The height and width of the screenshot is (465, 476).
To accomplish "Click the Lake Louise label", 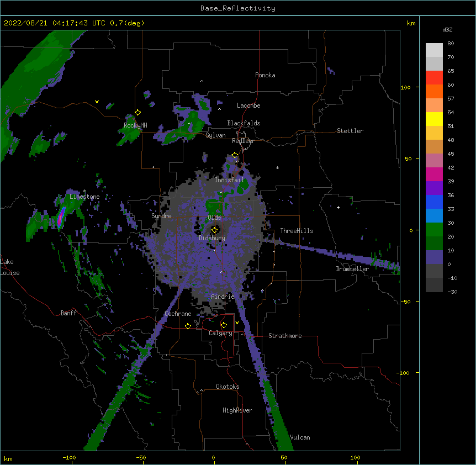I will (x=10, y=267).
